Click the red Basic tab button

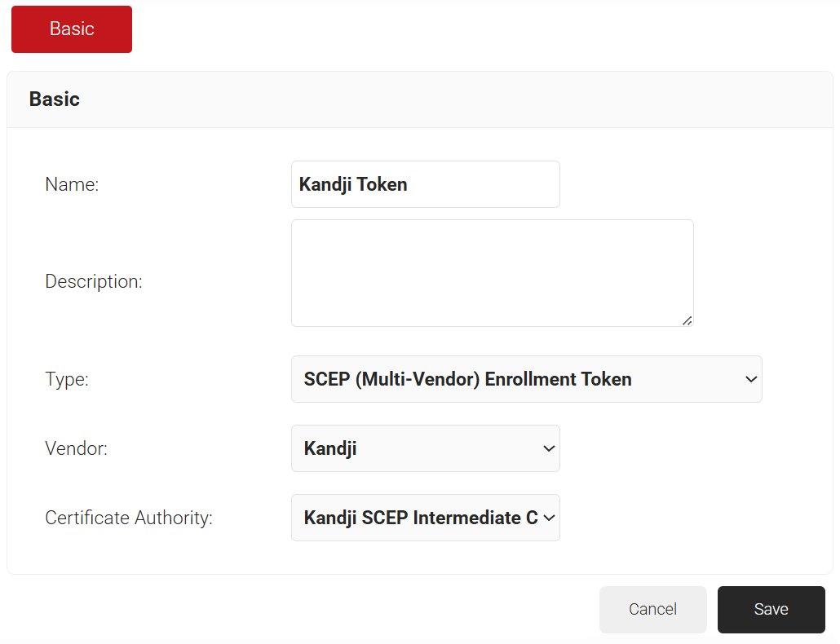point(72,29)
